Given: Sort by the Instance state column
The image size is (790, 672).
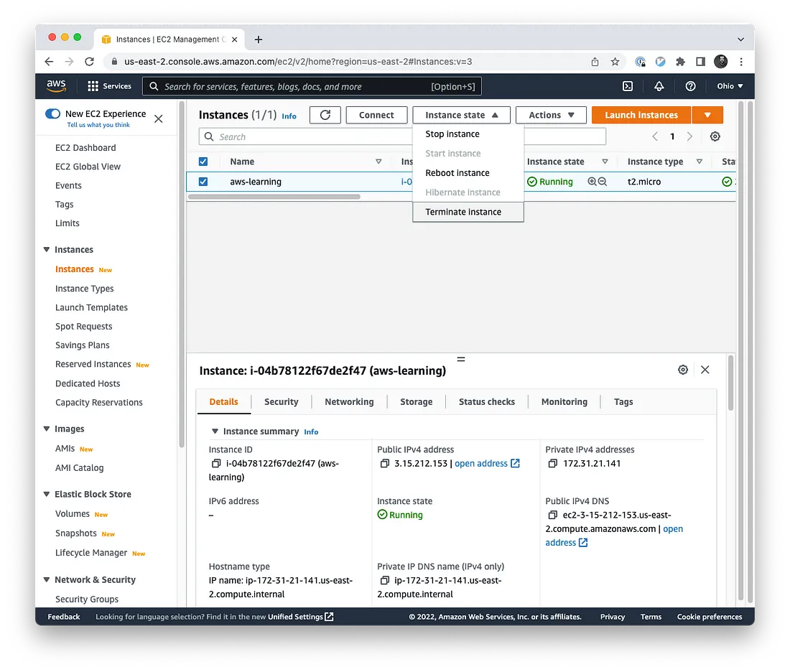Looking at the screenshot, I should (x=605, y=162).
